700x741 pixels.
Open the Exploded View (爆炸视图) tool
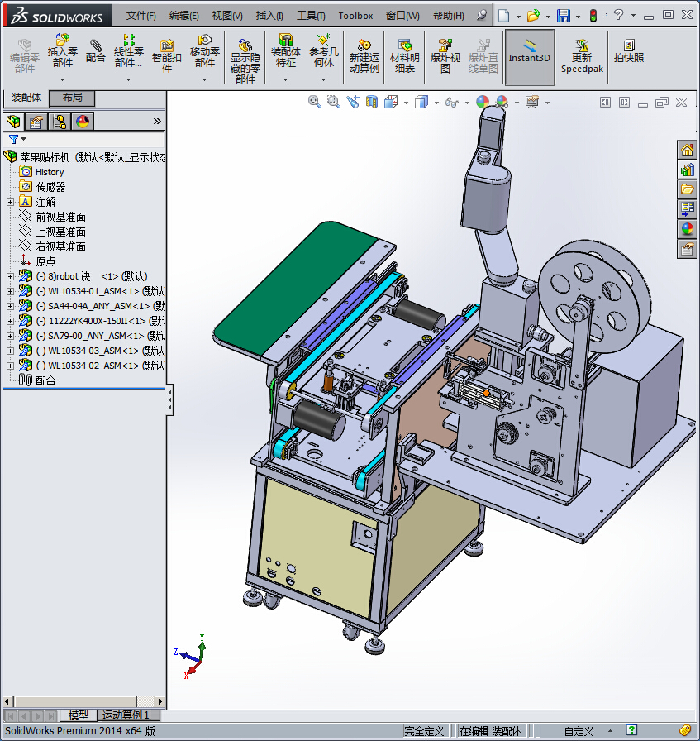[445, 56]
